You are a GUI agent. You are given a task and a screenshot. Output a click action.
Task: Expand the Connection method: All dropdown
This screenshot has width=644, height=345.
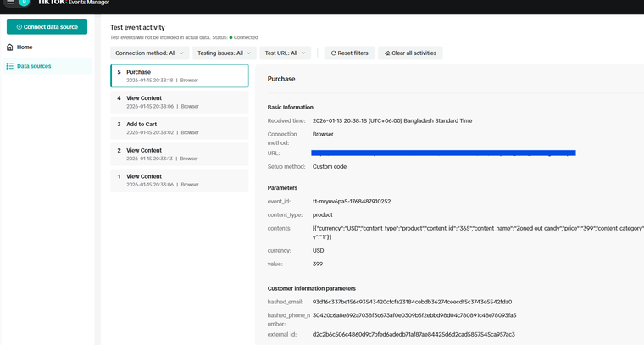point(149,53)
